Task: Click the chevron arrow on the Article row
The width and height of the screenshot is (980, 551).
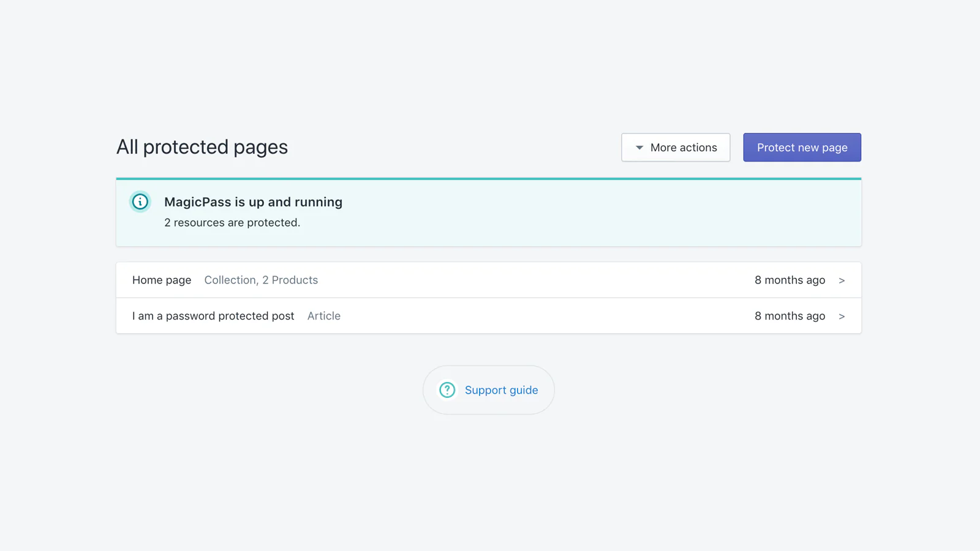Action: (842, 317)
